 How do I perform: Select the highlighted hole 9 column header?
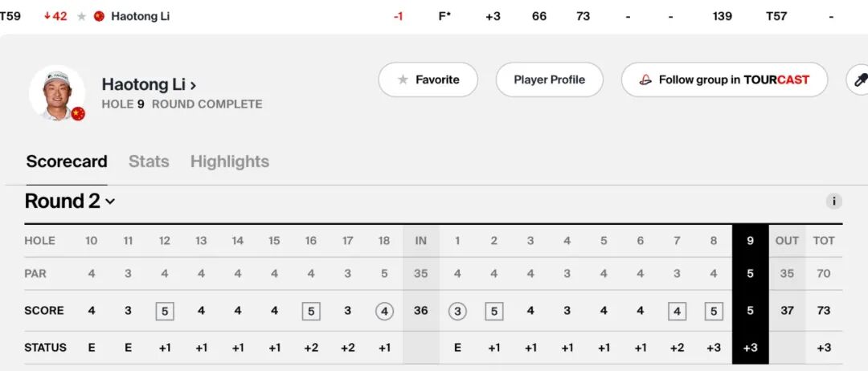click(x=750, y=240)
